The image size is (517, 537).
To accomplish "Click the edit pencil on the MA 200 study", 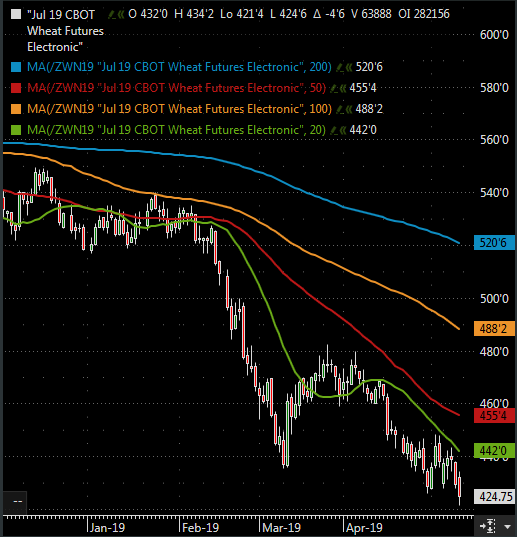I will (339, 67).
